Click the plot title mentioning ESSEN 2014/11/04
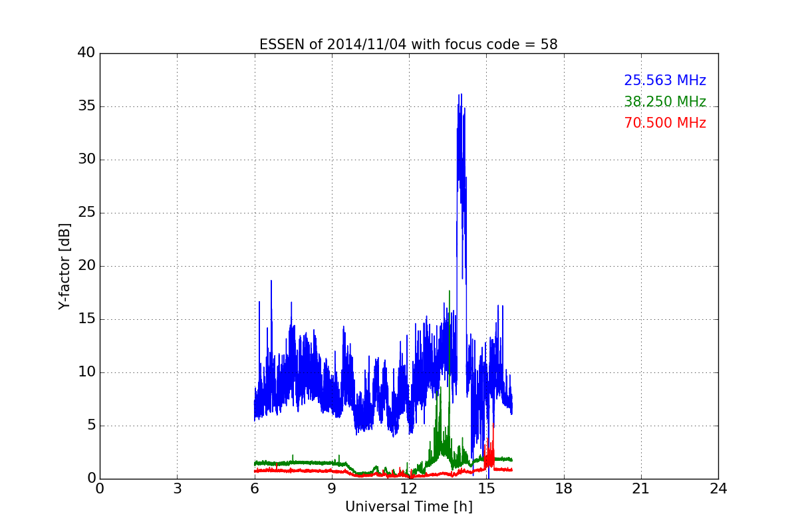Image resolution: width=798 pixels, height=532 pixels. tap(408, 45)
